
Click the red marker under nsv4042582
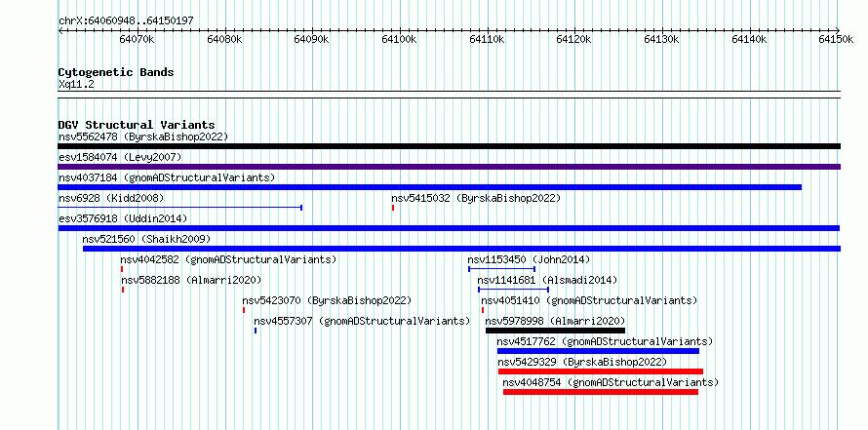click(122, 269)
